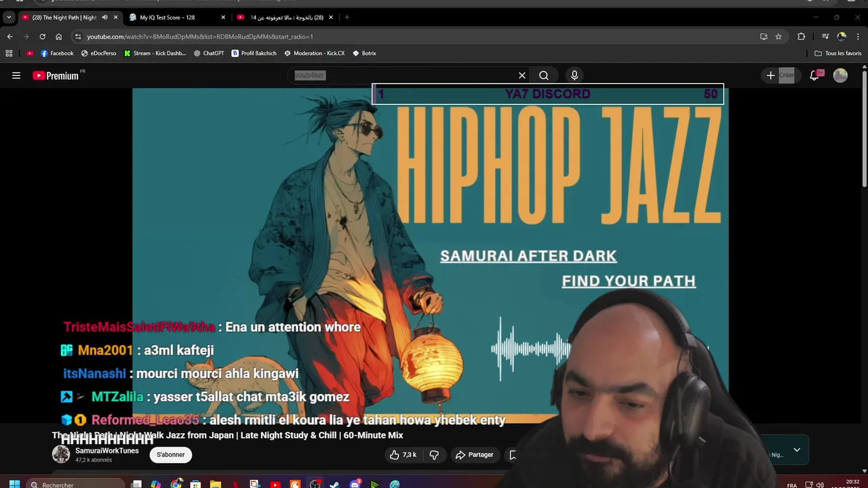Open the SamuraiWorkTunes channel avatar
This screenshot has width=868, height=488.
pyautogui.click(x=61, y=454)
